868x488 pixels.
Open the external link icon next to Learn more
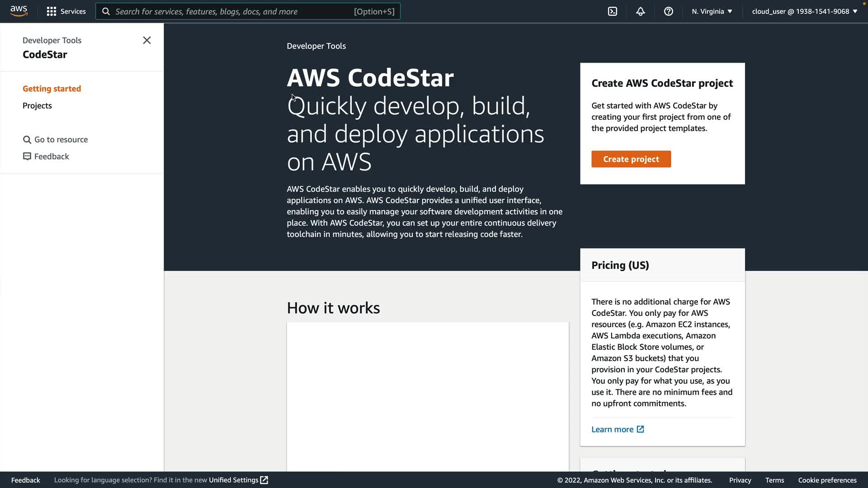640,429
